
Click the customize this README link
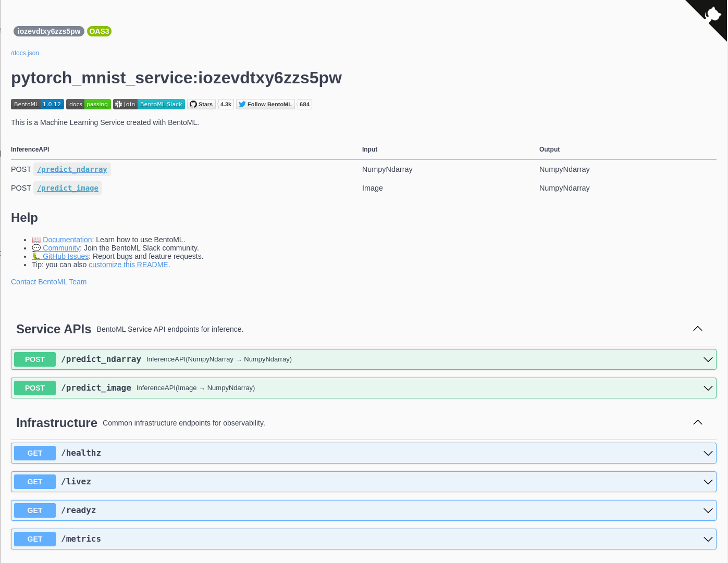128,265
